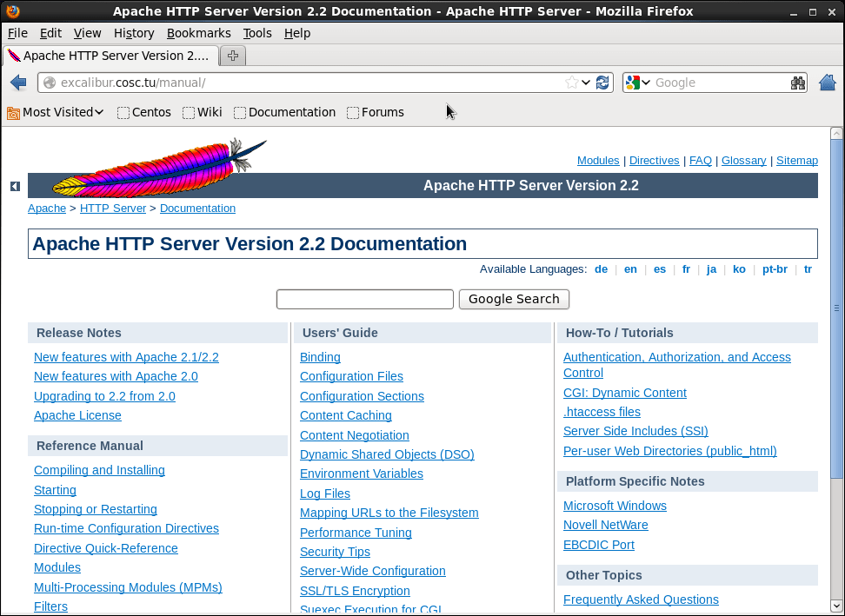Select the Apache HTTP Server Version tab

pos(111,56)
